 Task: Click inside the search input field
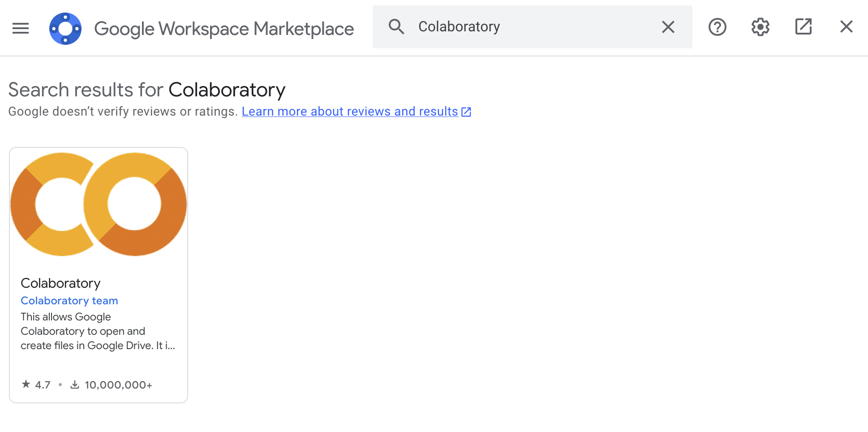coord(515,27)
